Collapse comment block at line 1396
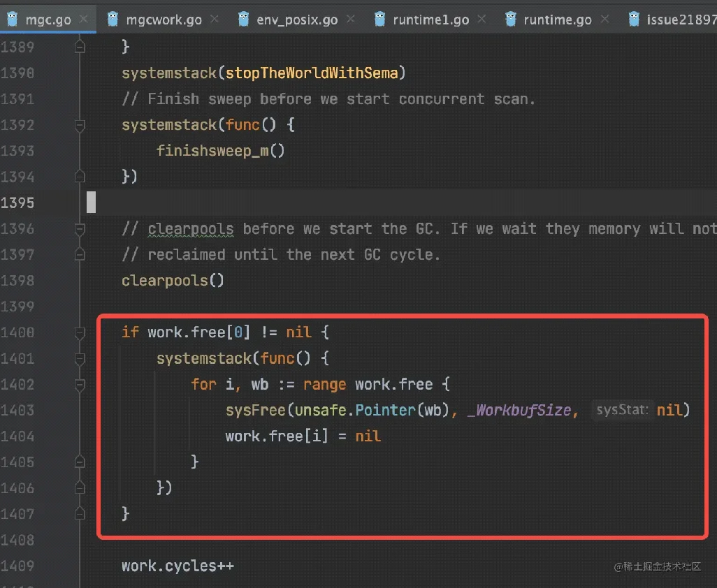Image resolution: width=717 pixels, height=588 pixels. pos(80,228)
